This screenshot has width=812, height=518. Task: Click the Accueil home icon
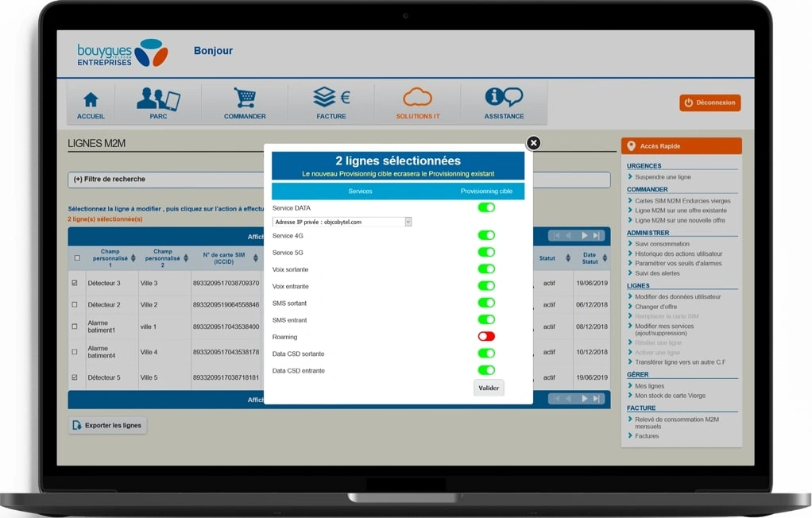pyautogui.click(x=91, y=99)
